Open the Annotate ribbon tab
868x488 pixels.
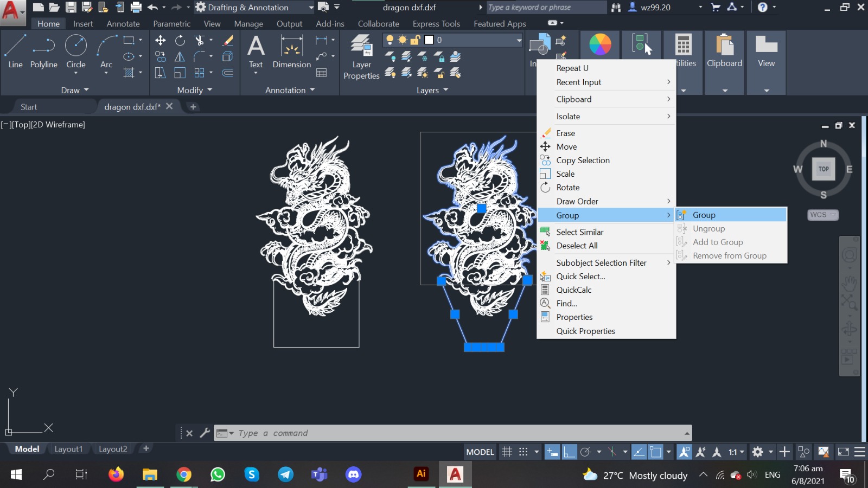click(123, 24)
